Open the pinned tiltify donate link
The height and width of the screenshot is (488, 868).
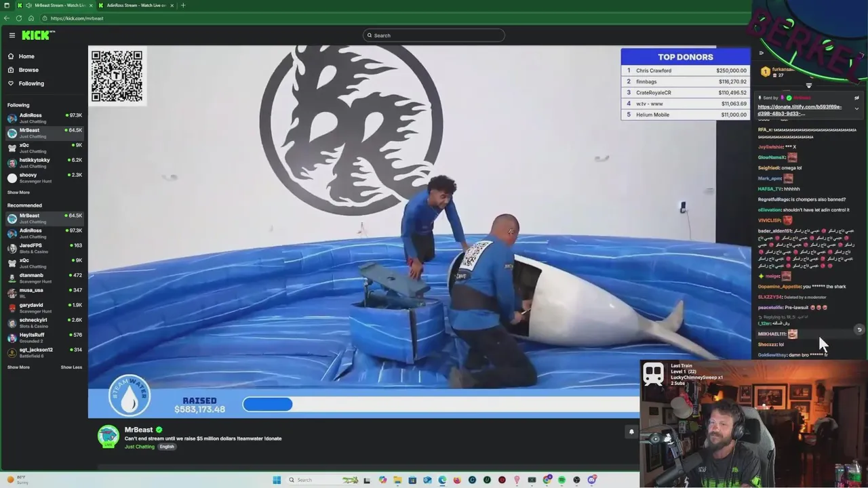(800, 110)
